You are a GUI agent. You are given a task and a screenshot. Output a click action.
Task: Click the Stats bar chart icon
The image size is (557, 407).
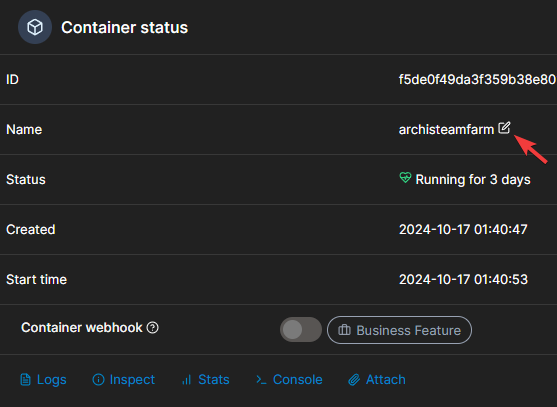point(186,380)
